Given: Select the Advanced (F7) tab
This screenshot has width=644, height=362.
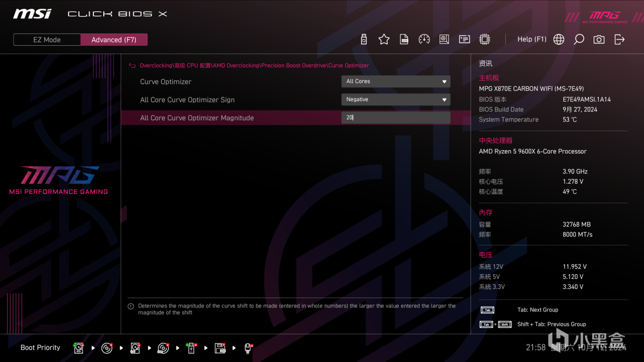Looking at the screenshot, I should (114, 40).
